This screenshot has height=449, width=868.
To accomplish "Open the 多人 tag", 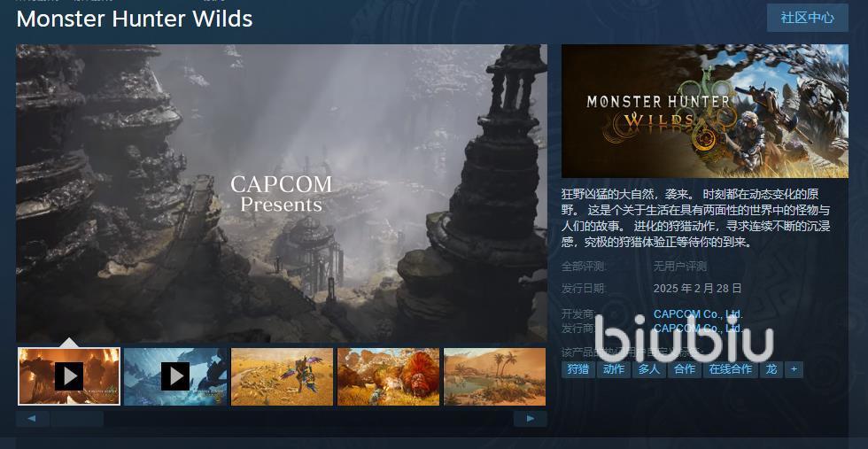I will tap(649, 370).
